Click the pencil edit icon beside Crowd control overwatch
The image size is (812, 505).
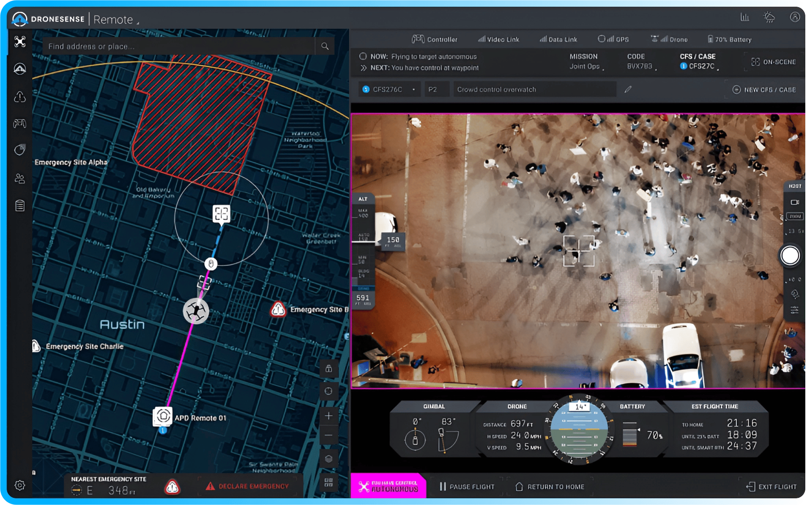pyautogui.click(x=627, y=89)
